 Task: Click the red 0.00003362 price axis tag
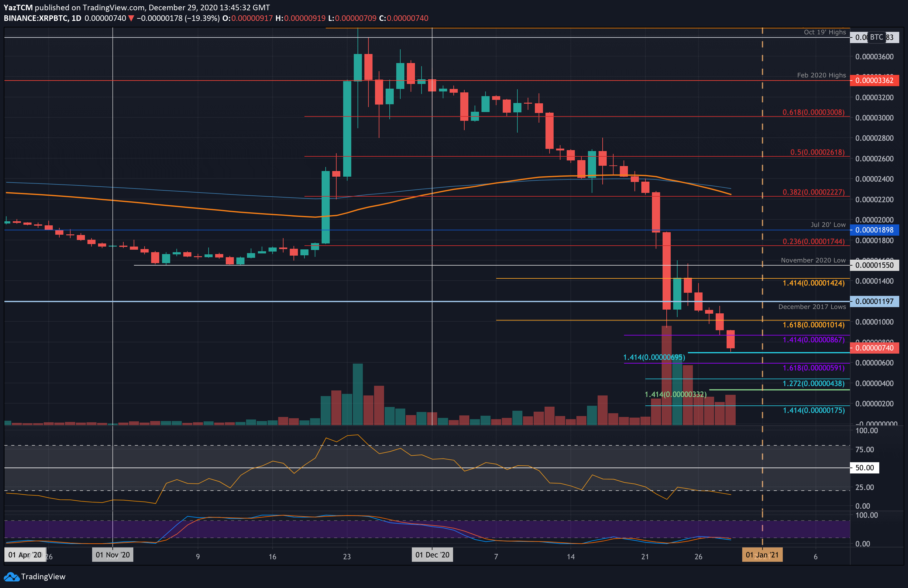coord(874,81)
